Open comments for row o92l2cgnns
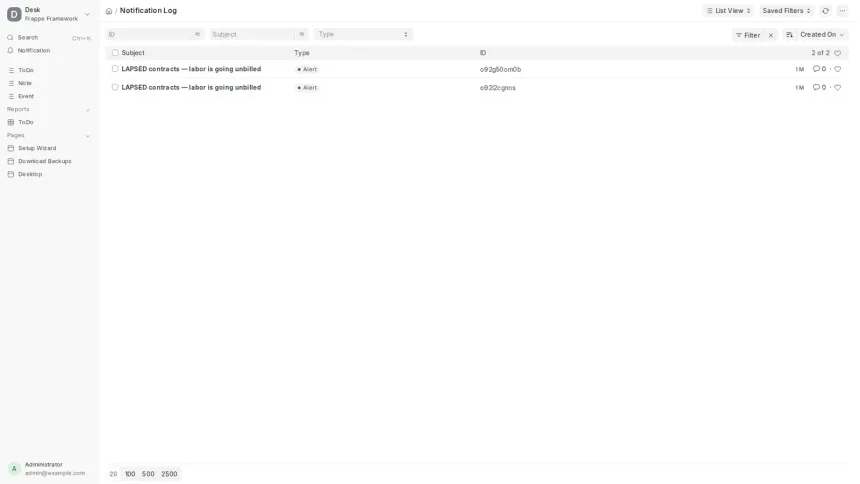Screen dimensions: 860x484 tap(819, 87)
